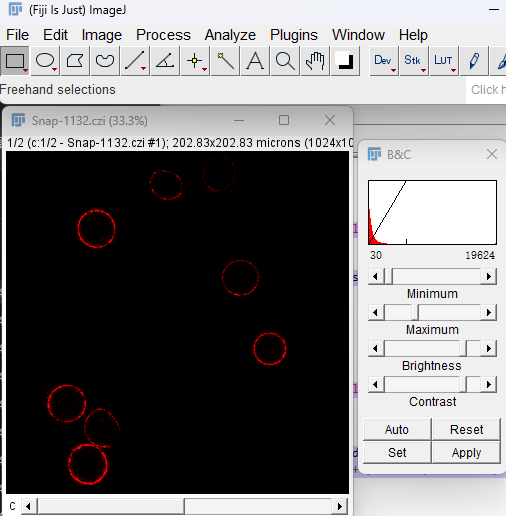
Task: Open the Analyze menu
Action: (230, 35)
